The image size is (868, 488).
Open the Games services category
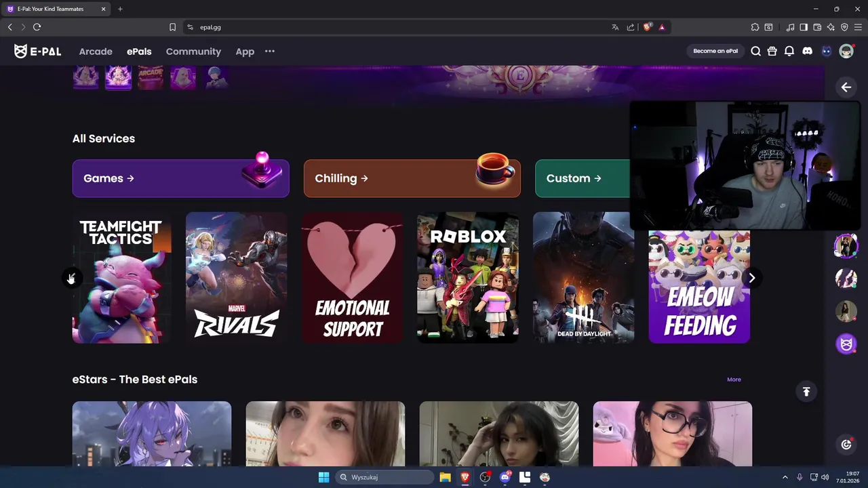181,178
